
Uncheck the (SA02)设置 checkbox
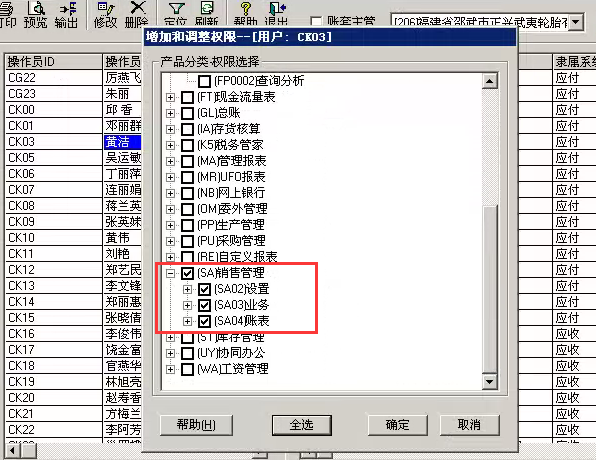204,289
